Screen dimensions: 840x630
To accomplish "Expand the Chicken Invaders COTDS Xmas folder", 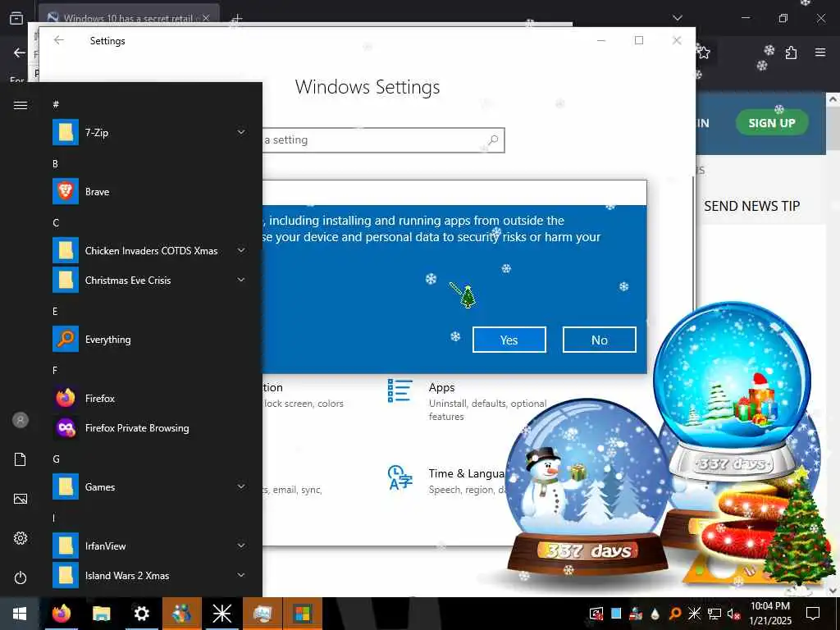I will 241,250.
